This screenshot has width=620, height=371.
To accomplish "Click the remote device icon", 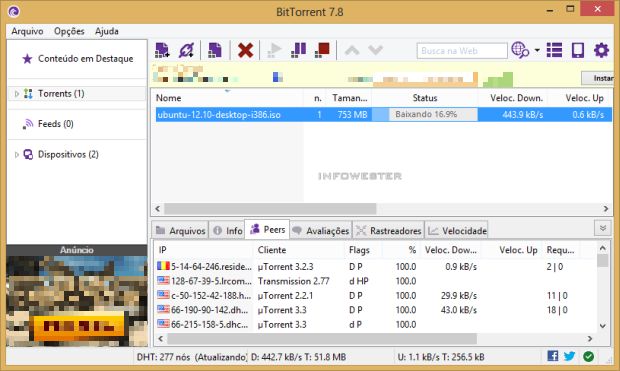I will pyautogui.click(x=578, y=50).
